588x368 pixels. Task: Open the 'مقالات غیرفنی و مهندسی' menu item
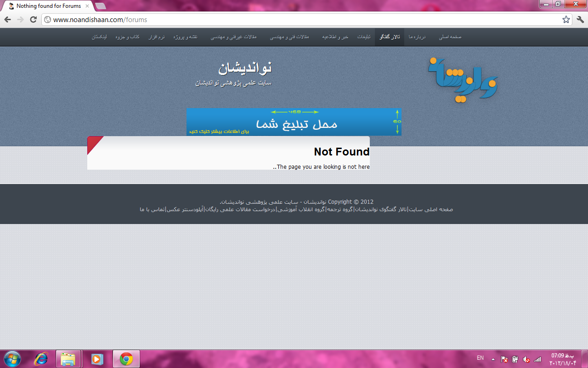tap(233, 37)
